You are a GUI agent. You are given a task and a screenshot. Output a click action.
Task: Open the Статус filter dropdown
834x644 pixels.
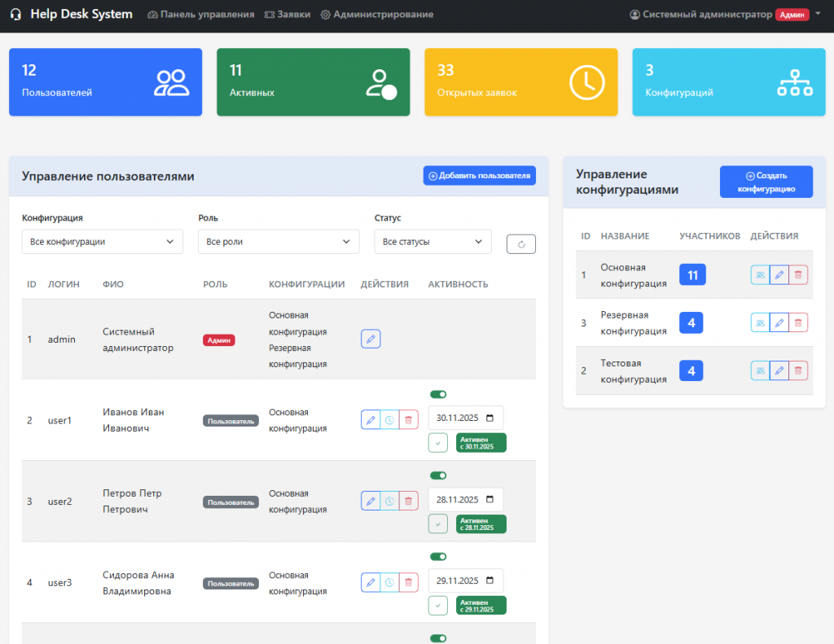point(433,242)
